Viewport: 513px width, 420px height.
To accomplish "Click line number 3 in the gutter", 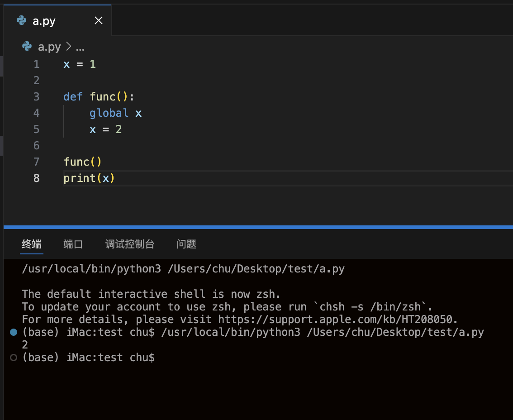I will point(36,97).
